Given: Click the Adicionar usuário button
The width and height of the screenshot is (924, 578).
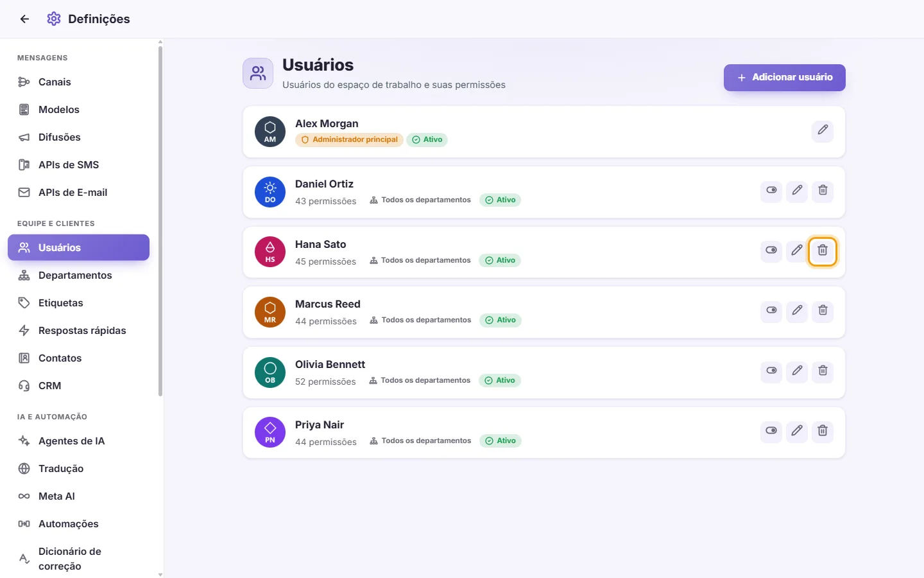Looking at the screenshot, I should click(784, 78).
